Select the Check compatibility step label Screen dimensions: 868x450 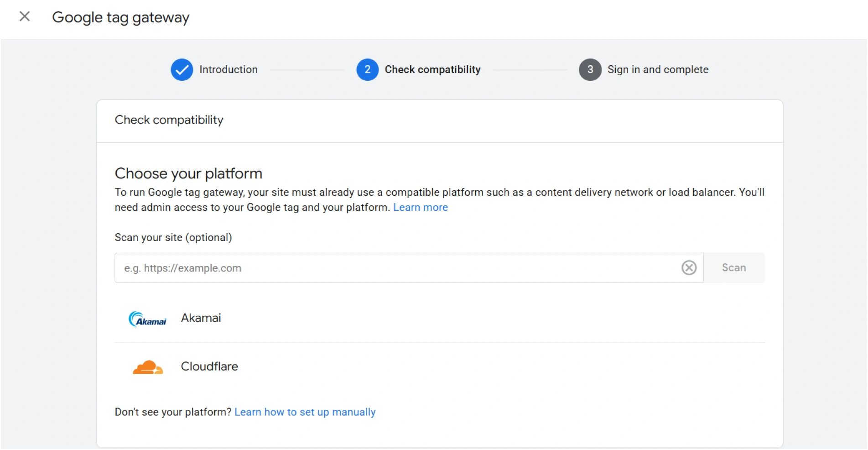click(432, 69)
